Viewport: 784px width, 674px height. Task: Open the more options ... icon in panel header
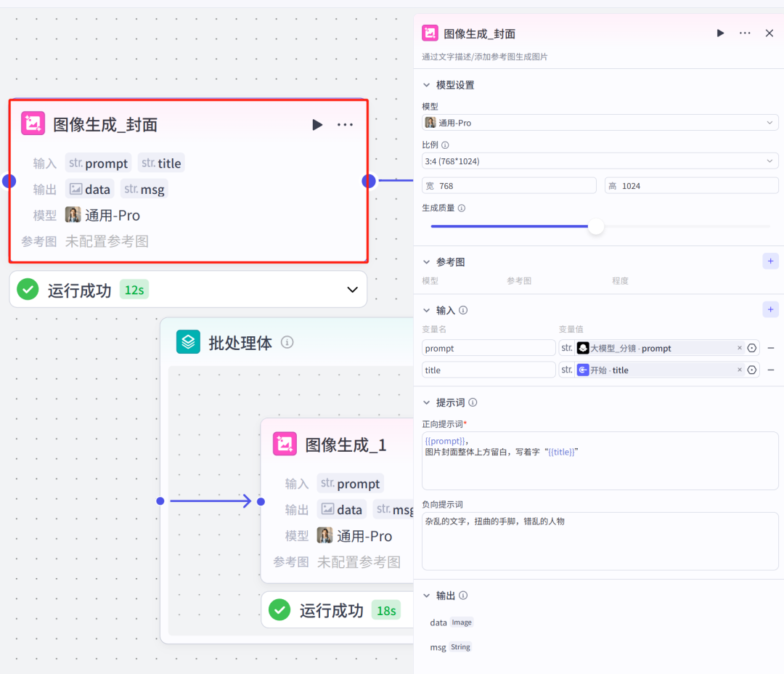pyautogui.click(x=744, y=33)
